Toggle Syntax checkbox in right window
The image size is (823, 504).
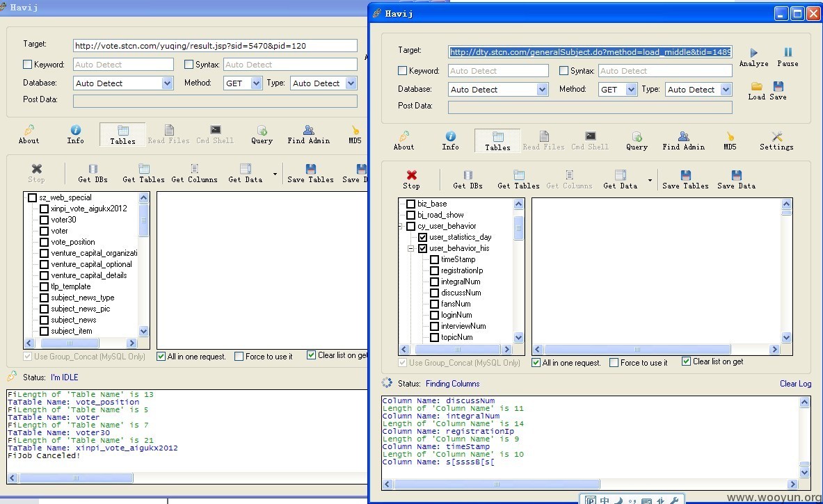pyautogui.click(x=564, y=70)
